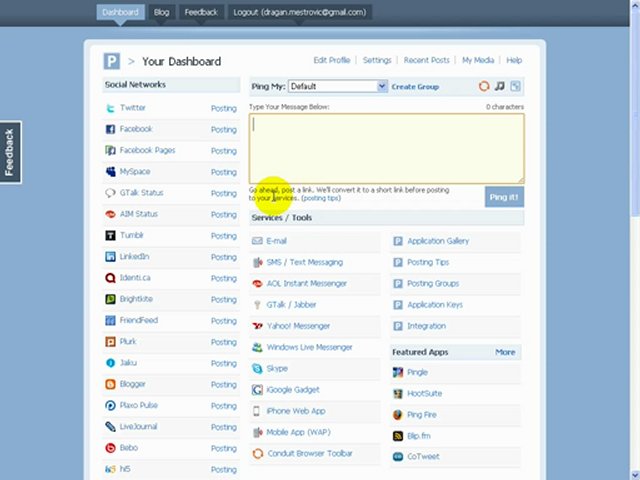Click inside the message text area
The image size is (640, 480).
pyautogui.click(x=386, y=148)
